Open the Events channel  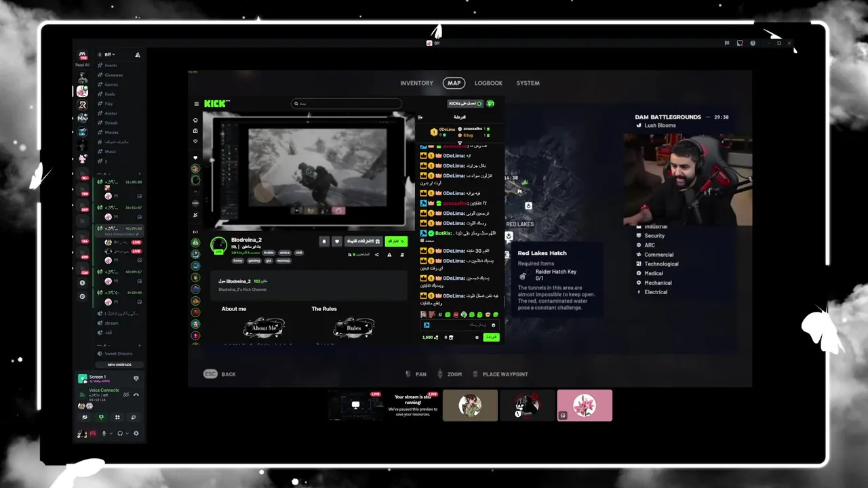point(111,66)
